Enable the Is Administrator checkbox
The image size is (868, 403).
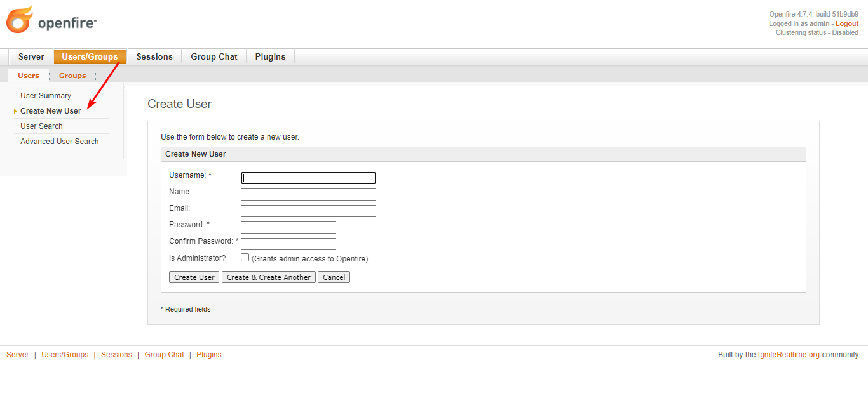point(245,258)
